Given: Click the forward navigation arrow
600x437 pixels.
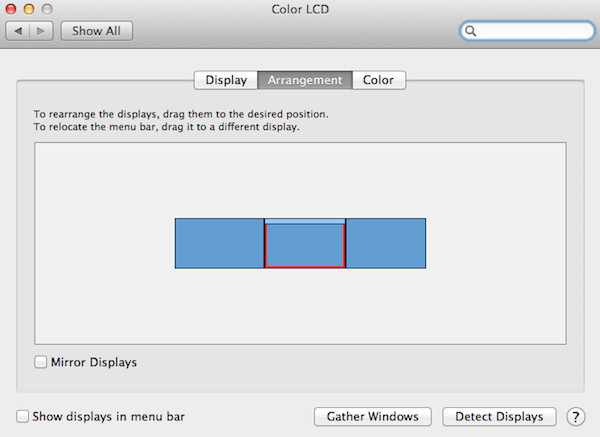Looking at the screenshot, I should tap(41, 31).
